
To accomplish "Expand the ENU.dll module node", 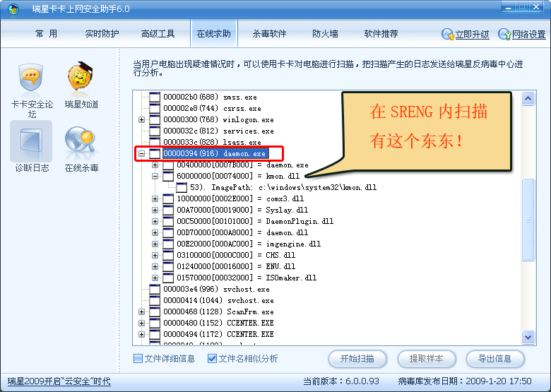I will coord(155,266).
